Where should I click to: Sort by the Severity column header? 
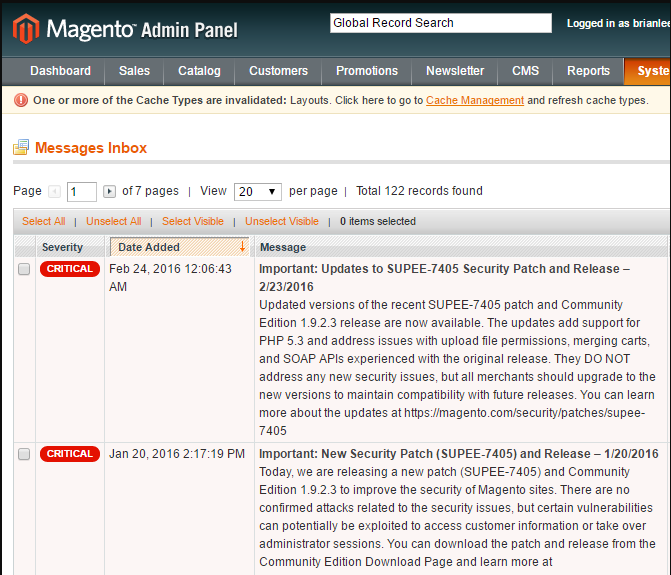pos(62,247)
